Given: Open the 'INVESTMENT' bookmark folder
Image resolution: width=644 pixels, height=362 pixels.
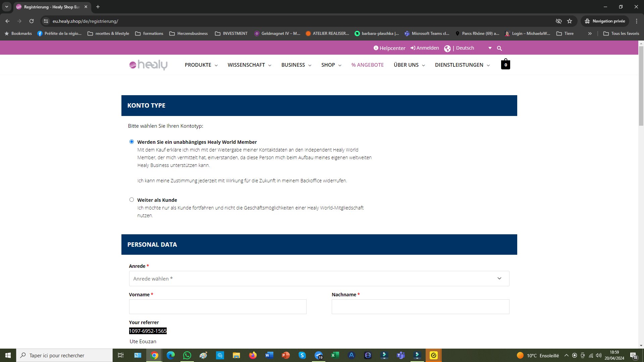Looking at the screenshot, I should (231, 34).
